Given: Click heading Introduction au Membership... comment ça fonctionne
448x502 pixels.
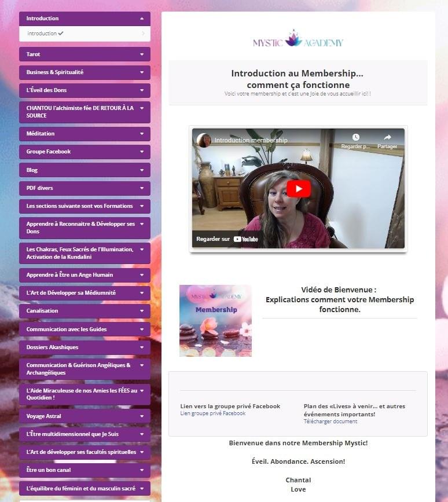Looking at the screenshot, I should point(298,79).
